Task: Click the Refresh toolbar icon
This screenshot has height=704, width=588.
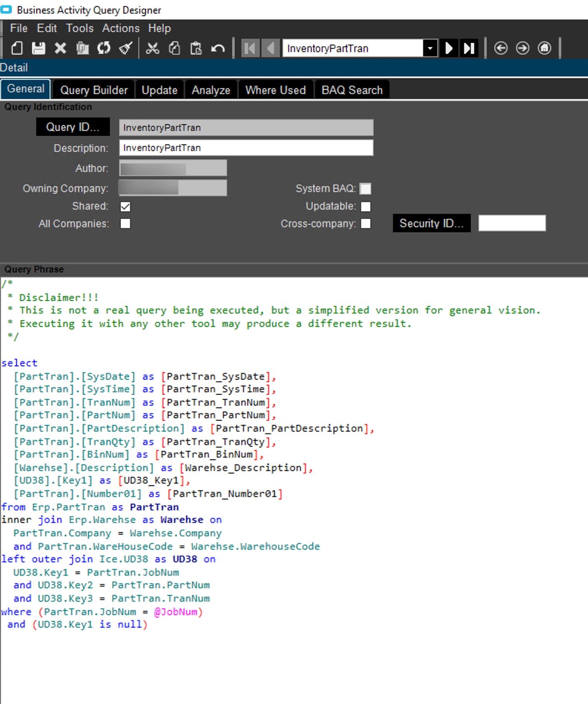Action: 104,48
